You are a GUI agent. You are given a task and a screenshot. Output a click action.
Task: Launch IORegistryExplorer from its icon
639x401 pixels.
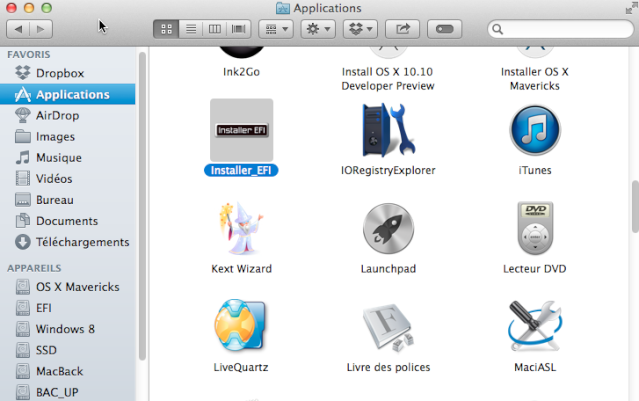[388, 130]
